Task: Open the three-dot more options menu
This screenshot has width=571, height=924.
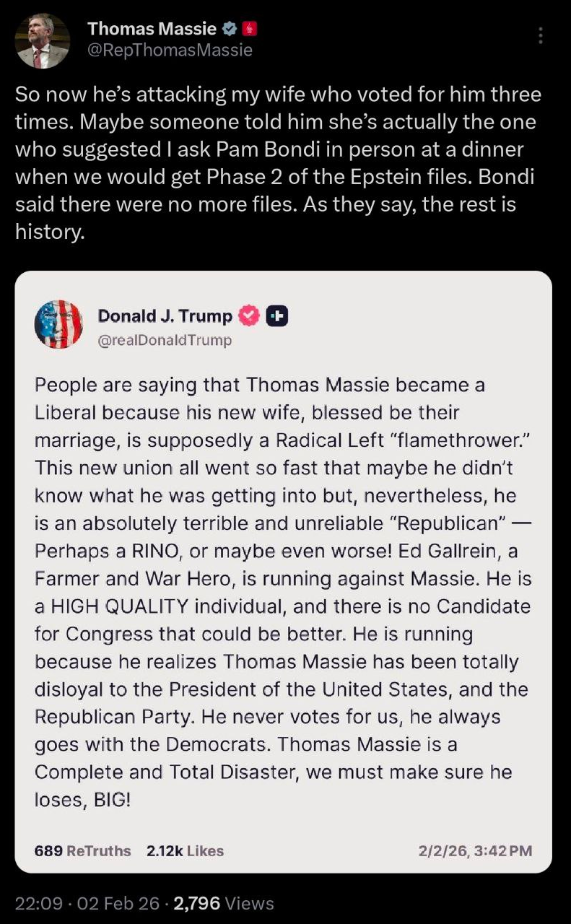Action: (x=541, y=35)
